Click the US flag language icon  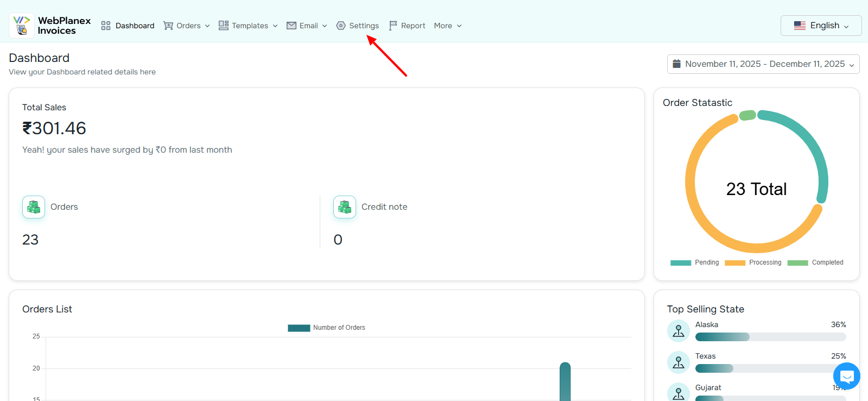[800, 26]
